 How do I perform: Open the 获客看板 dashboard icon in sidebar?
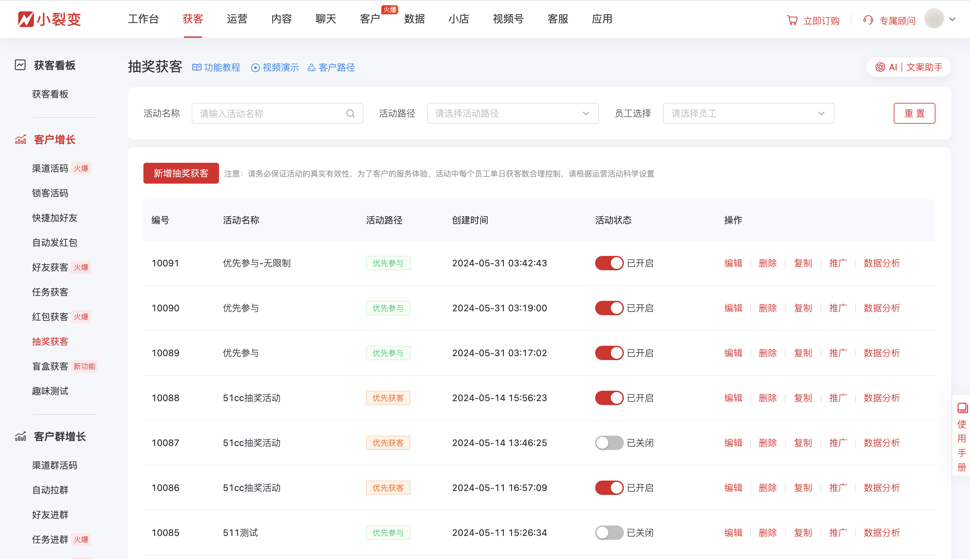point(20,65)
